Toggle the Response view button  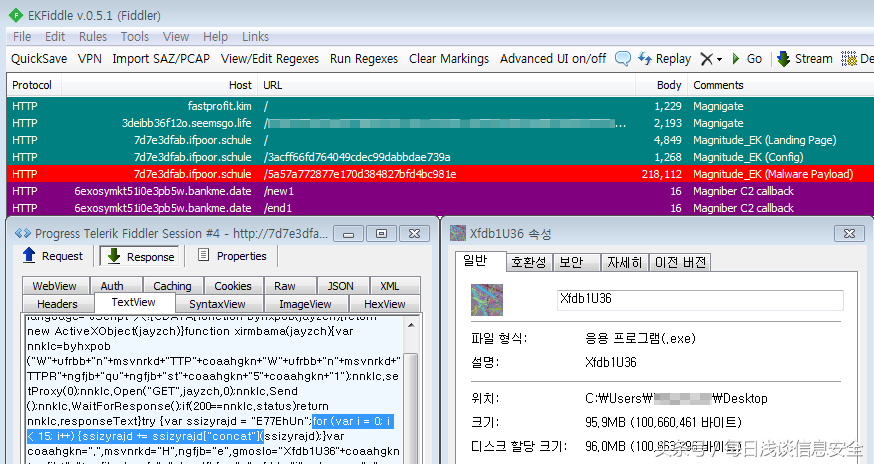point(140,256)
